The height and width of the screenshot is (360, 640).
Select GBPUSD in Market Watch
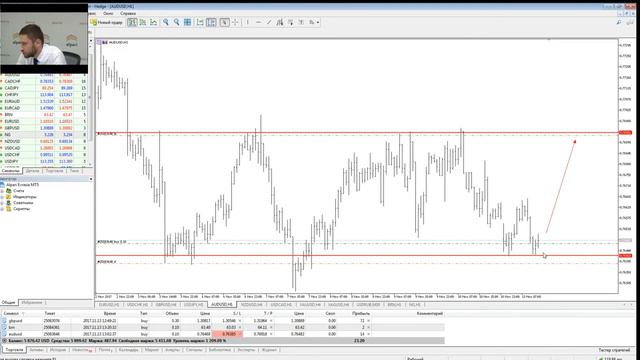44,128
